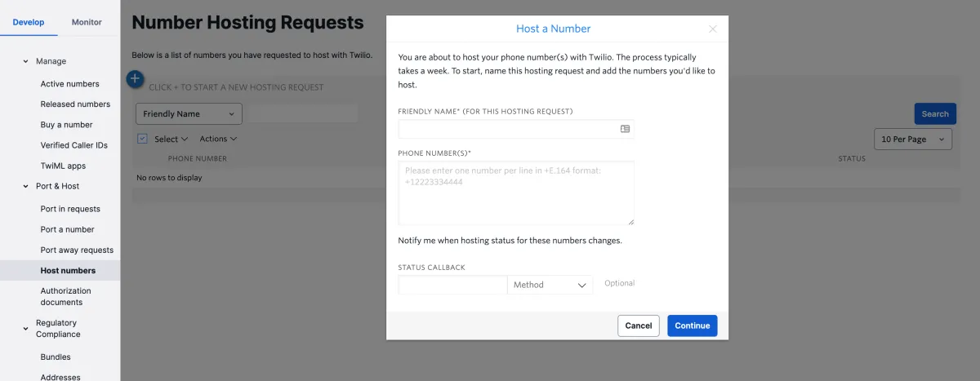Viewport: 980px width, 381px height.
Task: Close the Host a Number dialog
Action: tap(713, 29)
